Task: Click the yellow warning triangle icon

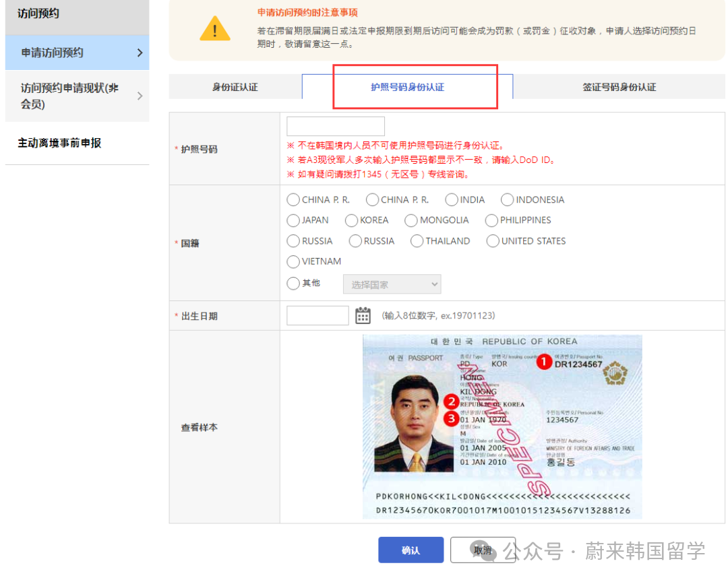Action: coord(215,29)
